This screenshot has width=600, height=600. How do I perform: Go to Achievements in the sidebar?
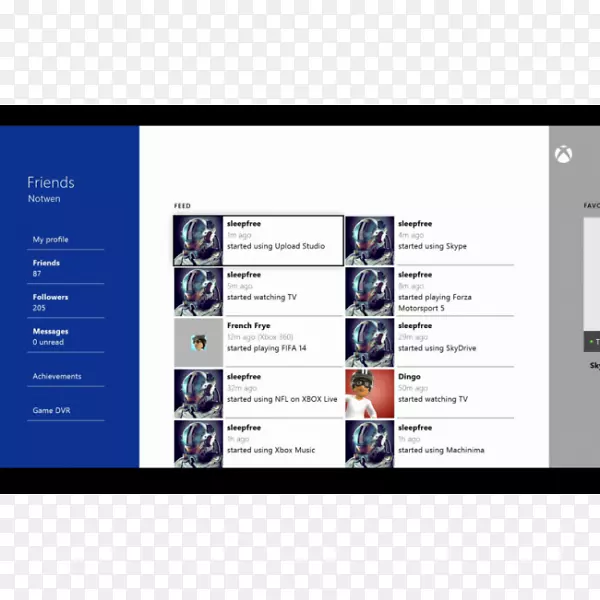(57, 377)
